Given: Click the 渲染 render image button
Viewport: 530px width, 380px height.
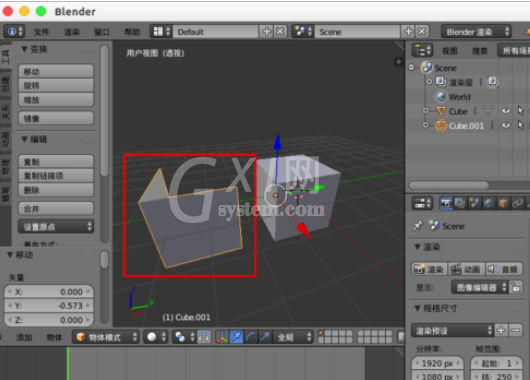Looking at the screenshot, I should (429, 269).
